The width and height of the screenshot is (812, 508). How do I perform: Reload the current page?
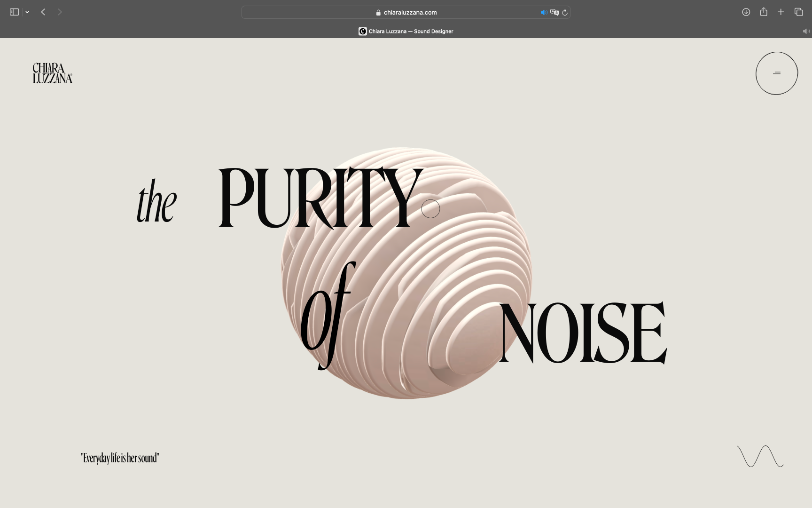(x=565, y=13)
